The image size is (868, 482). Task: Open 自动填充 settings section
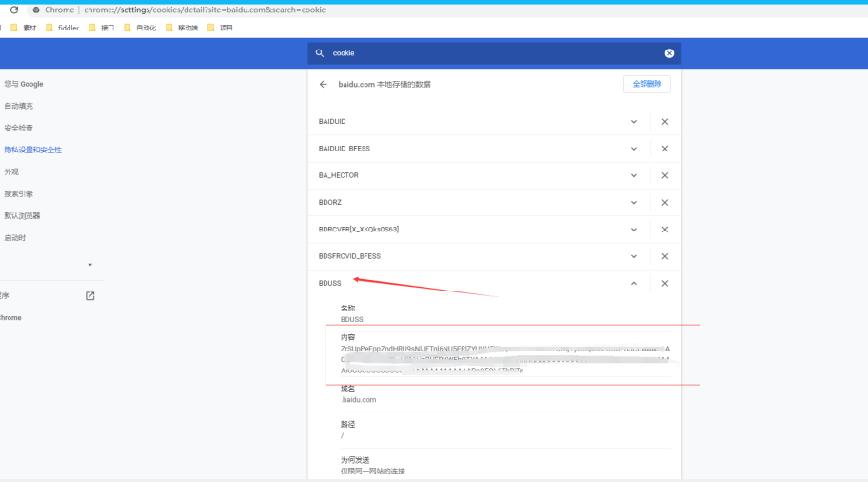click(x=18, y=106)
